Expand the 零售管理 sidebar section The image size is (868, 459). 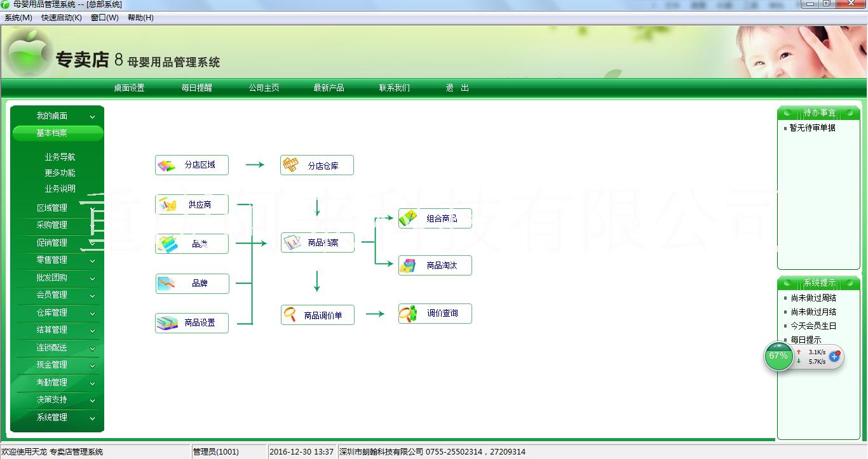[x=57, y=260]
